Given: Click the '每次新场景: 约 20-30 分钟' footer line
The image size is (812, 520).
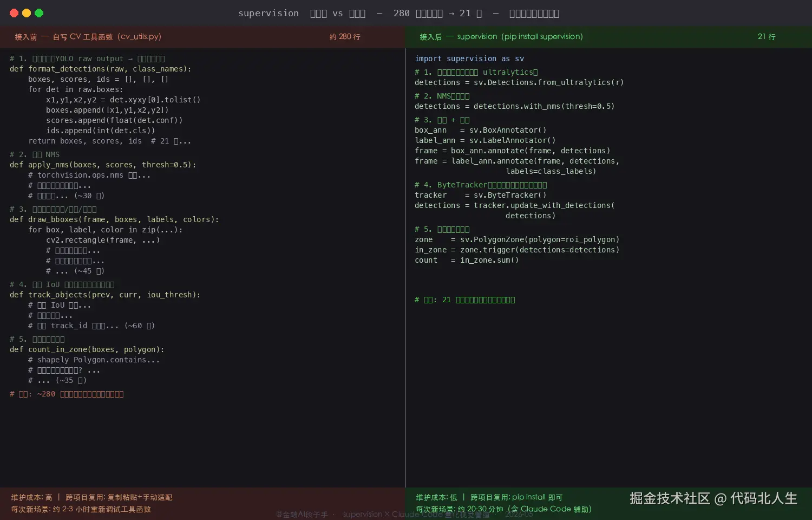Looking at the screenshot, I should pyautogui.click(x=503, y=509).
